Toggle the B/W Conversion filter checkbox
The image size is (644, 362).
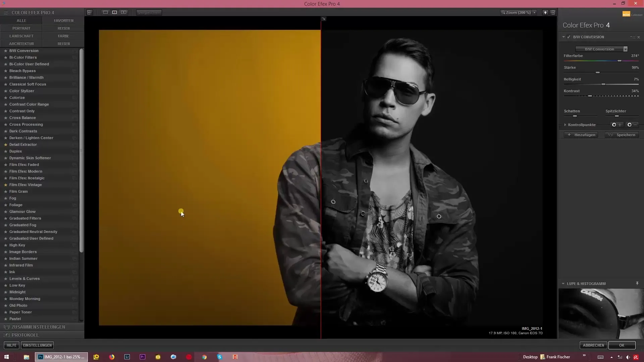tap(569, 37)
